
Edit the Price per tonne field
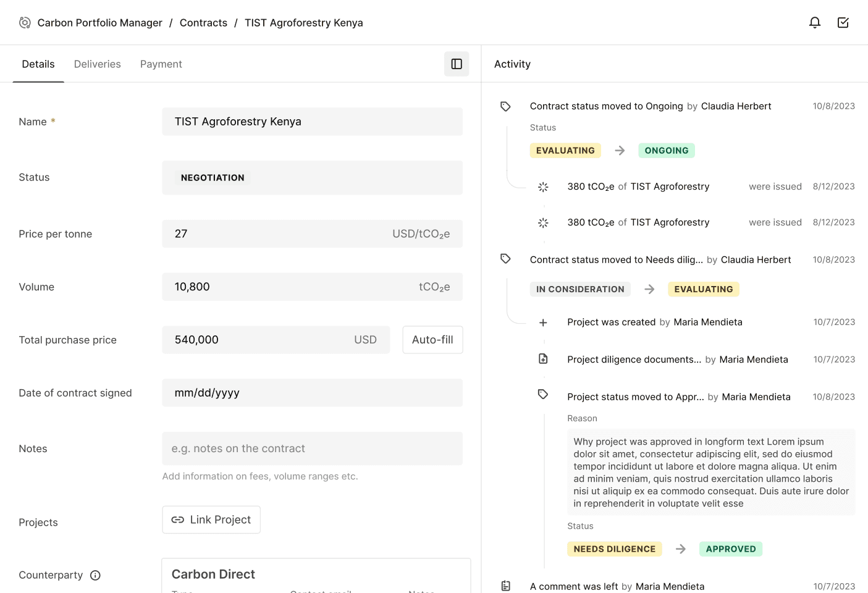(313, 234)
